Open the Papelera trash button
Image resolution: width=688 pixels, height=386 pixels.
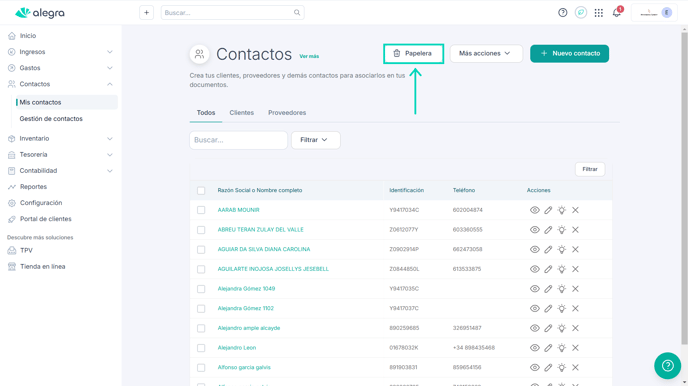pyautogui.click(x=413, y=54)
